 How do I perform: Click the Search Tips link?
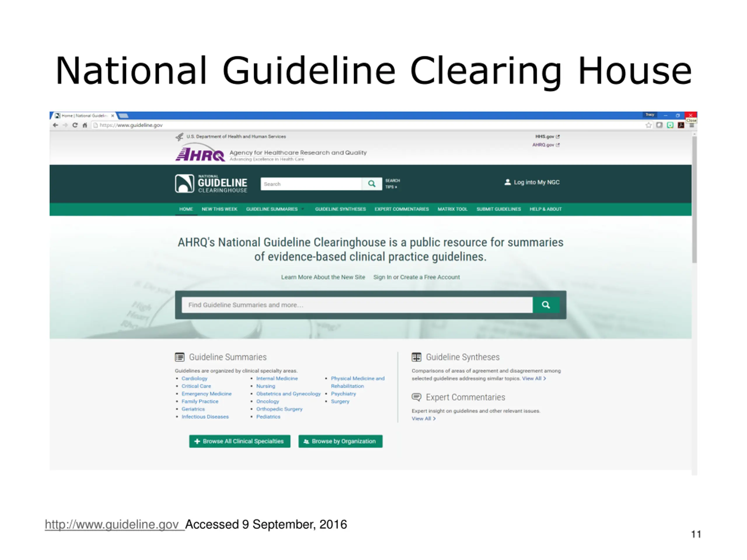pos(392,184)
